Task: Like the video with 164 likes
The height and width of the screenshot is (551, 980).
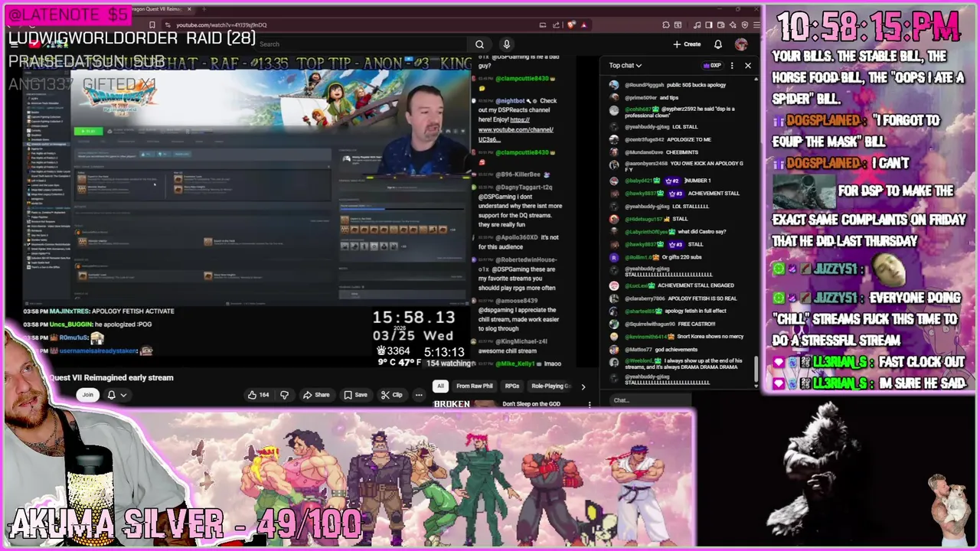Action: pos(258,395)
